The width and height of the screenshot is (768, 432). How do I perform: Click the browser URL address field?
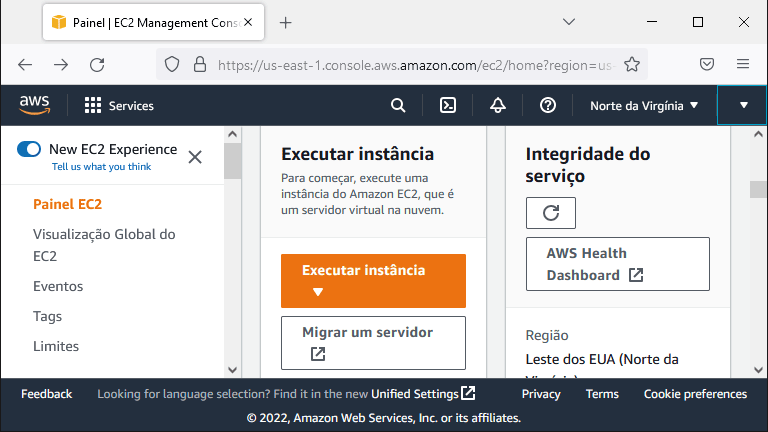414,65
